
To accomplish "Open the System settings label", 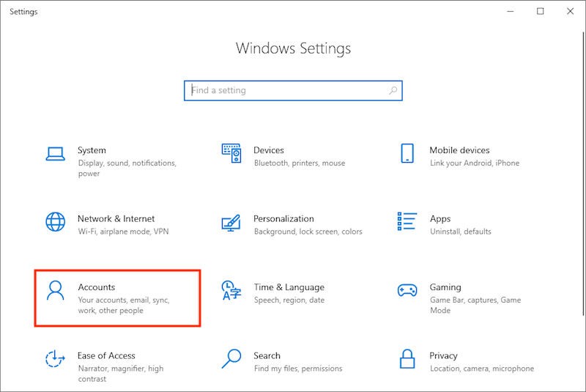I will 92,150.
